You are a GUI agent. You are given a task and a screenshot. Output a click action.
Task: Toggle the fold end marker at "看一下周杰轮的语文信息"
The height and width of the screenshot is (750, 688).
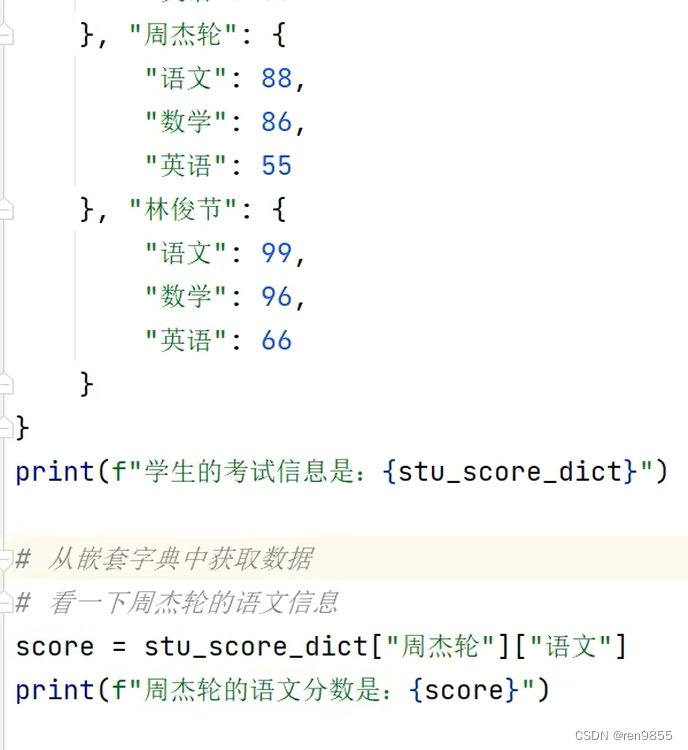click(6, 602)
